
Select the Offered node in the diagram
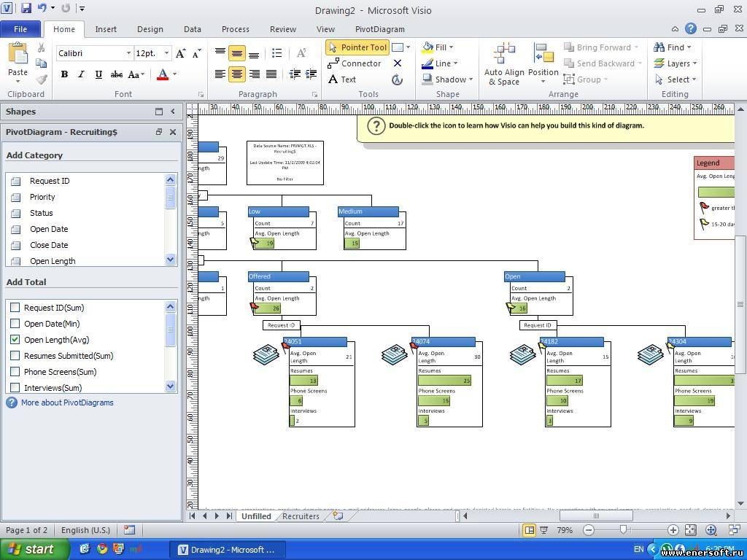(279, 276)
